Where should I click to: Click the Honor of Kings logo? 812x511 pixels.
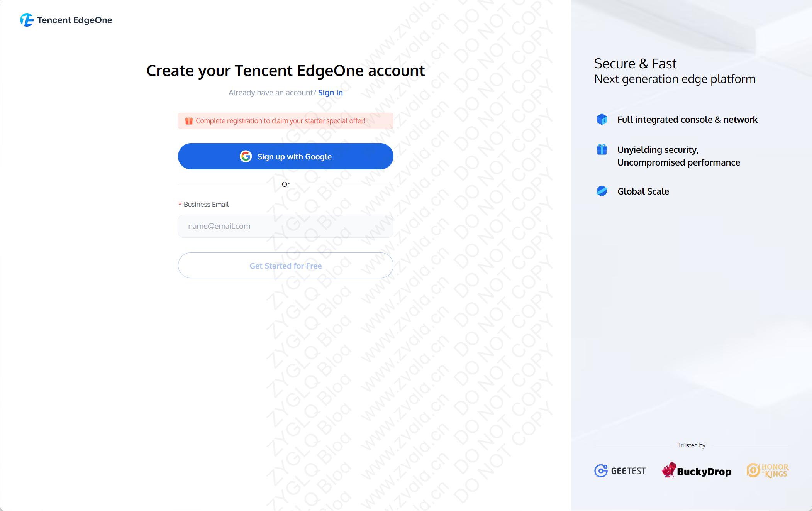coord(768,470)
